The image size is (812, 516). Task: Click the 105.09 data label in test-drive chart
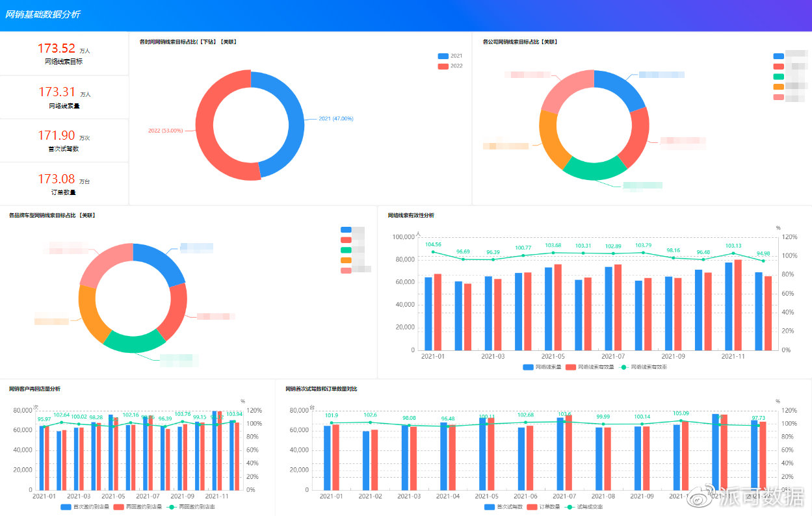click(x=681, y=413)
